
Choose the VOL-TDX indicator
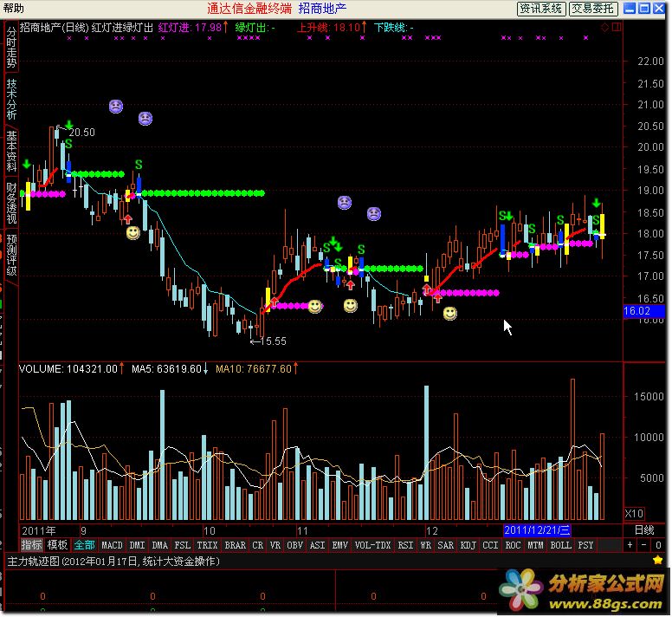(373, 544)
